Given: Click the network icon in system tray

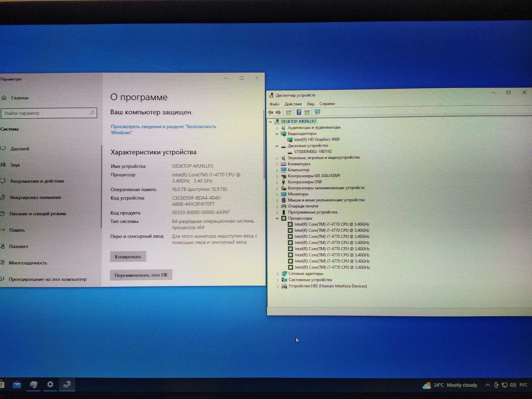Looking at the screenshot, I should coord(504,385).
